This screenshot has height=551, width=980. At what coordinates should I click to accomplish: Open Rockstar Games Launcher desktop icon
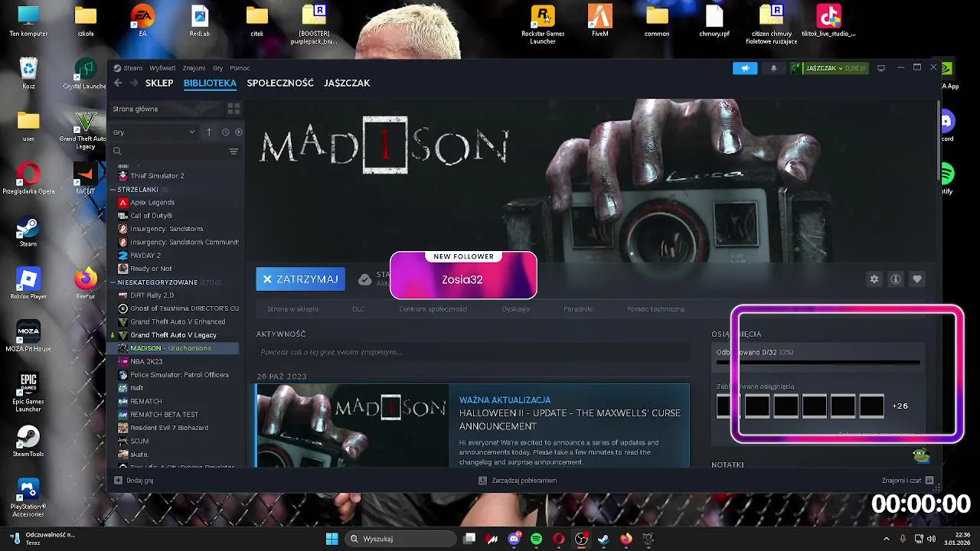point(543,24)
